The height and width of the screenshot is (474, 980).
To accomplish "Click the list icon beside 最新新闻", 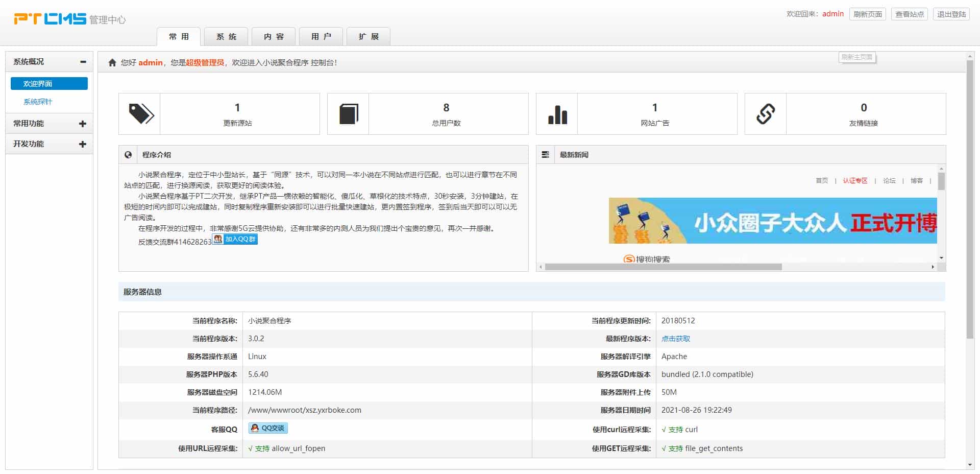I will click(x=546, y=155).
